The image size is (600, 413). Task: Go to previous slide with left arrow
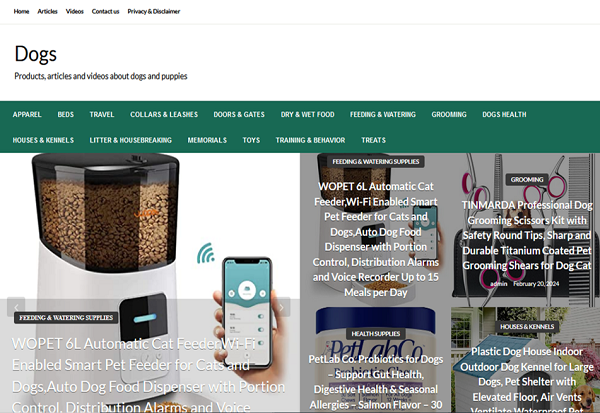click(x=16, y=307)
